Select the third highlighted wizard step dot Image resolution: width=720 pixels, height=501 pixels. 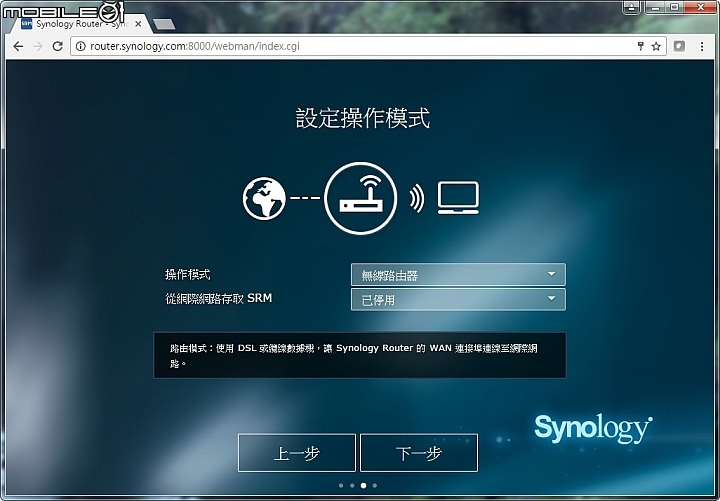pyautogui.click(x=363, y=485)
